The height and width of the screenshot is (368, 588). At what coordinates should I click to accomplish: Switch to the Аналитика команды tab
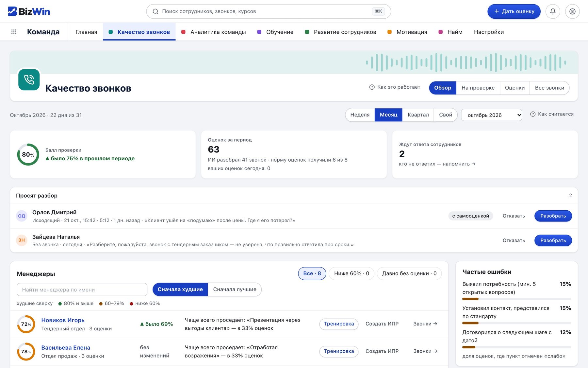tap(214, 32)
